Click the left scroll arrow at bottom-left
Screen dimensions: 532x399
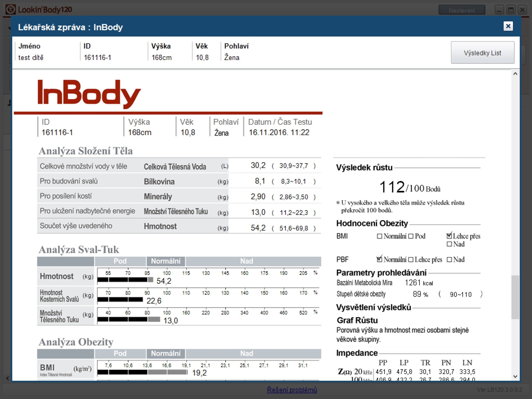[x=7, y=378]
